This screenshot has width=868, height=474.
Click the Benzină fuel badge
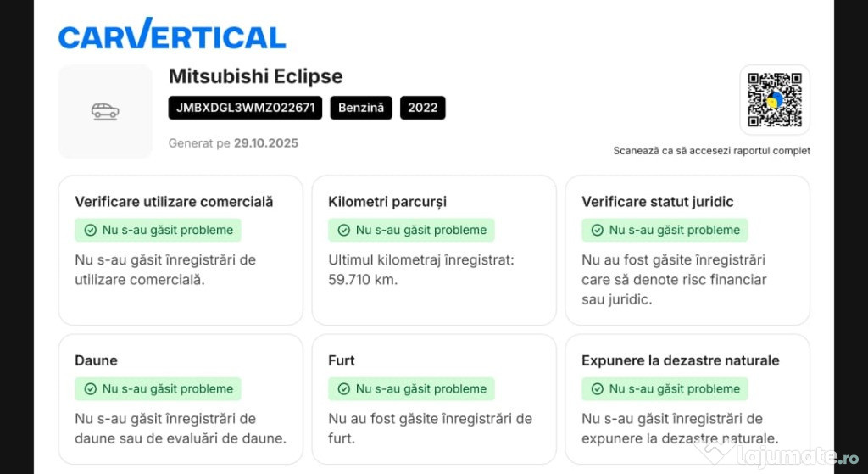(361, 108)
